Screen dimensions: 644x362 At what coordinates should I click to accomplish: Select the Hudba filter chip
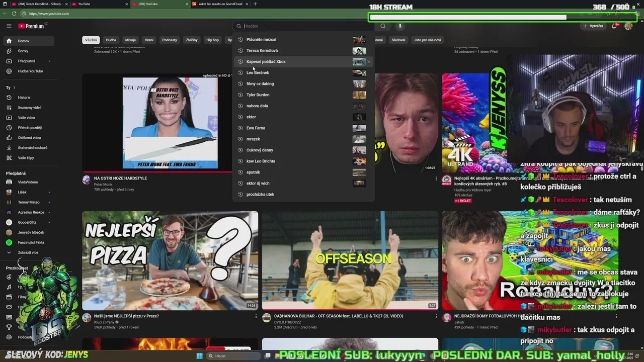pos(111,40)
